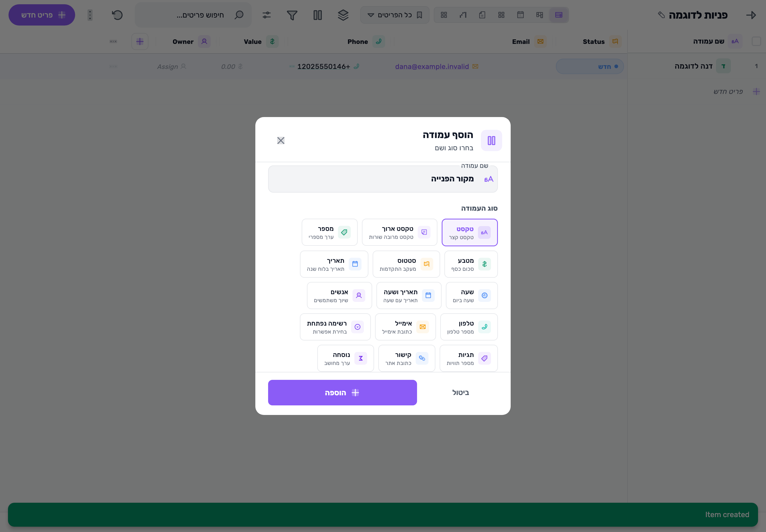The width and height of the screenshot is (766, 532).
Task: Click the פריט חדש button in the top bar
Action: point(42,15)
